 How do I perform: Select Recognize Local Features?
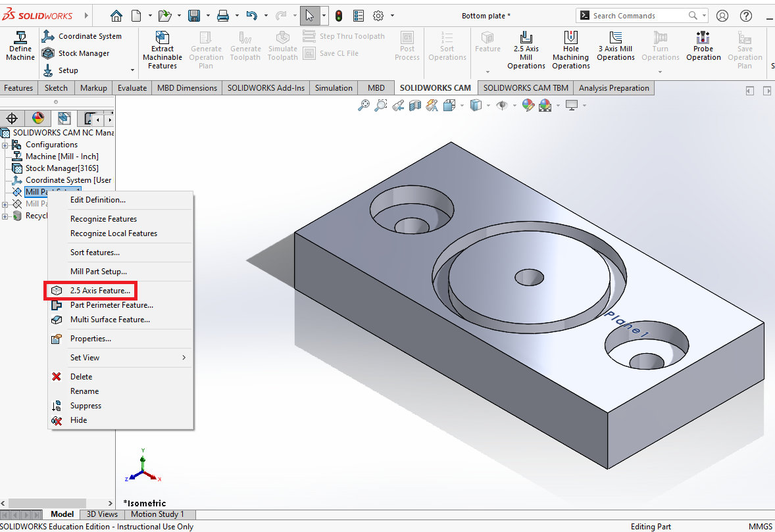coord(120,233)
